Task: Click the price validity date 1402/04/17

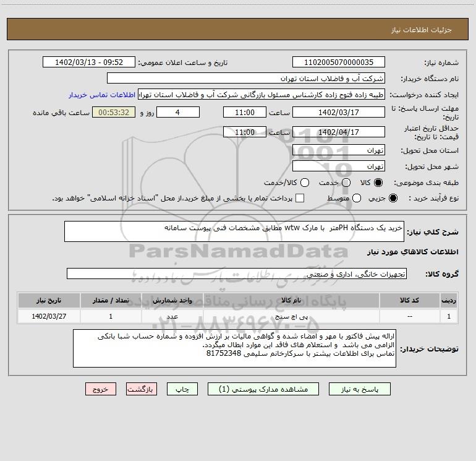Action: coord(339,132)
